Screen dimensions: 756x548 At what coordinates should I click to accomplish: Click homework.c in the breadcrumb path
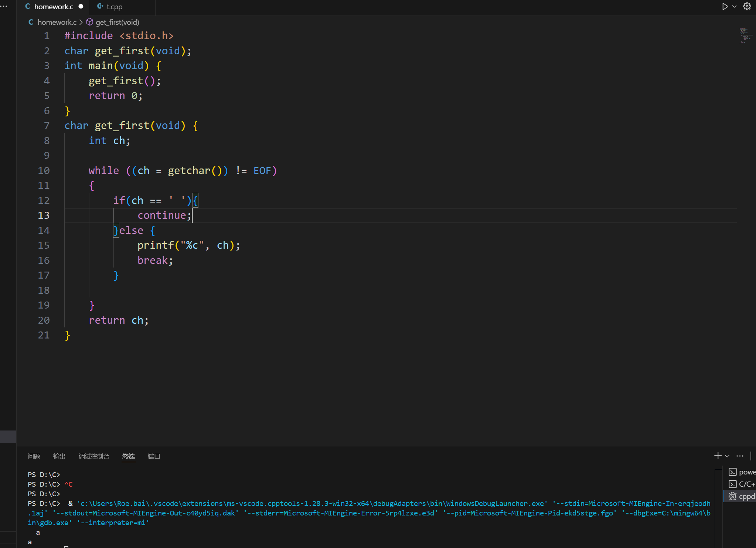click(57, 22)
